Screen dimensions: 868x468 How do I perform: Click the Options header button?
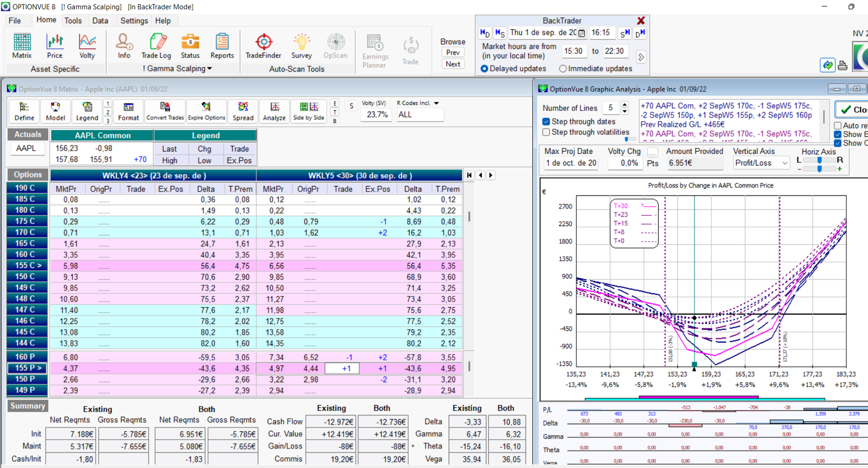coord(28,175)
